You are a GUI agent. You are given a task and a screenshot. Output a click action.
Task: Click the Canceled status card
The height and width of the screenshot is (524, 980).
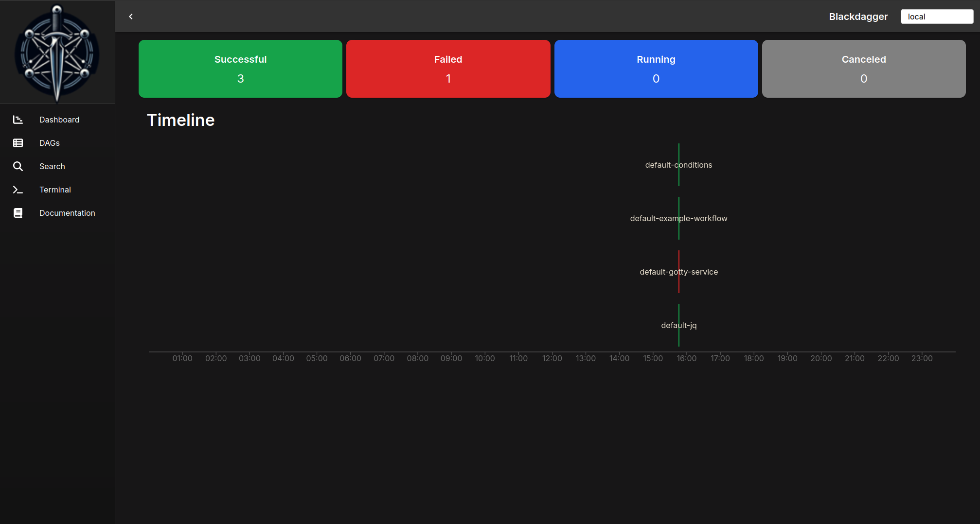[864, 69]
